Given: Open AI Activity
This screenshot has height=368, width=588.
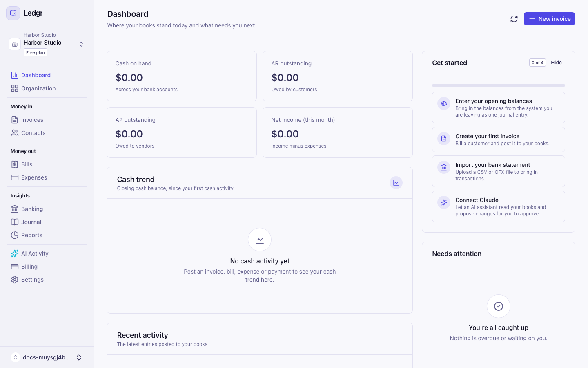Looking at the screenshot, I should point(47,254).
